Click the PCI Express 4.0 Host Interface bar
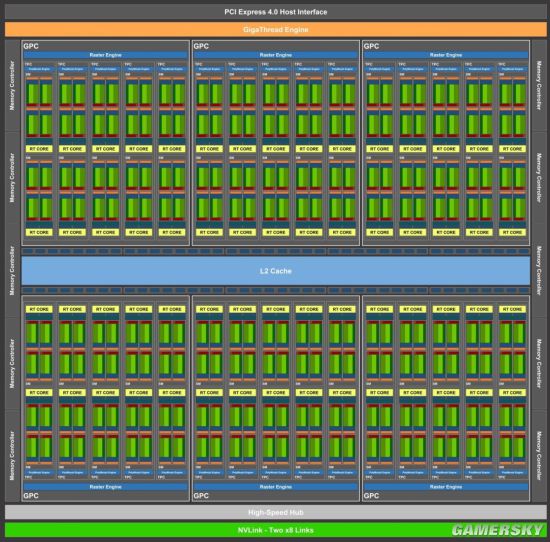 275,12
